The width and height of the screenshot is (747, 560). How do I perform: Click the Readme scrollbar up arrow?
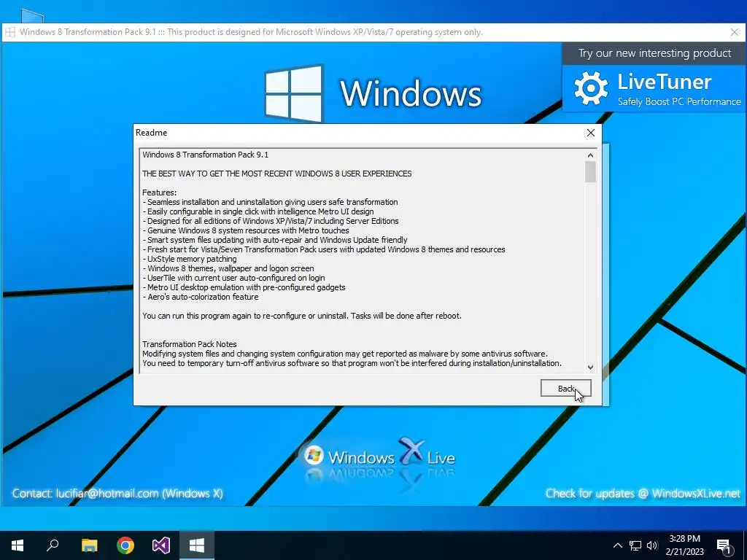point(590,155)
